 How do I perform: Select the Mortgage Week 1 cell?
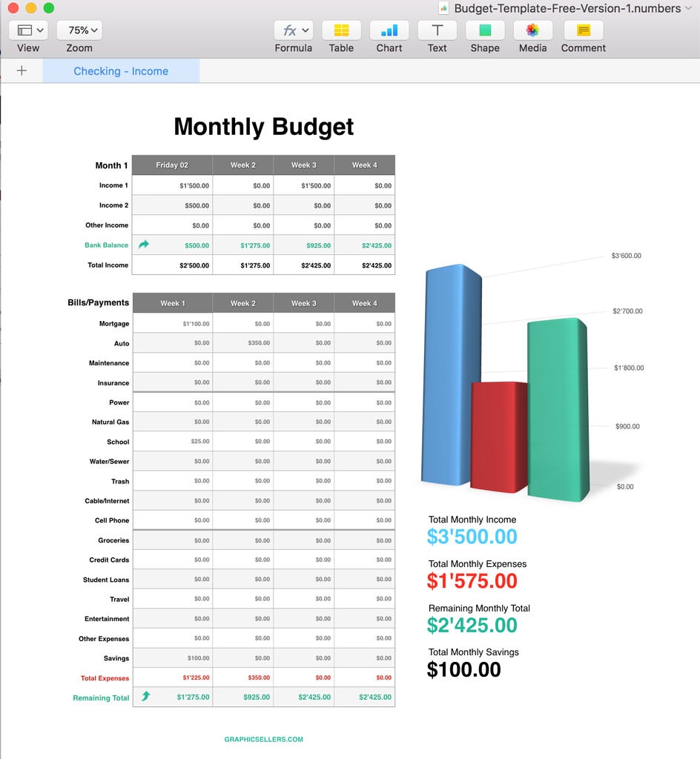(x=172, y=323)
